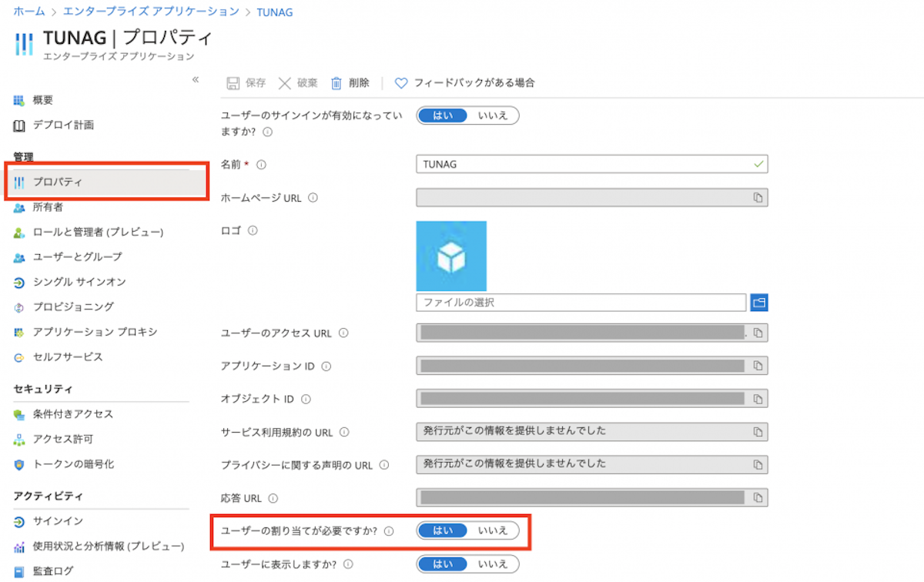The width and height of the screenshot is (924, 582).
Task: Click TUNAG in the breadcrumb
Action: (275, 12)
